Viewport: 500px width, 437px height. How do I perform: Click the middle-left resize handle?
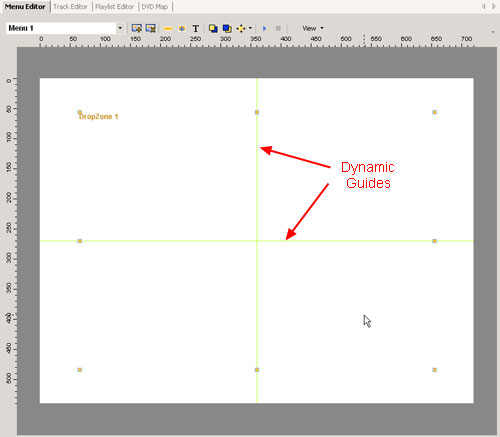[80, 241]
